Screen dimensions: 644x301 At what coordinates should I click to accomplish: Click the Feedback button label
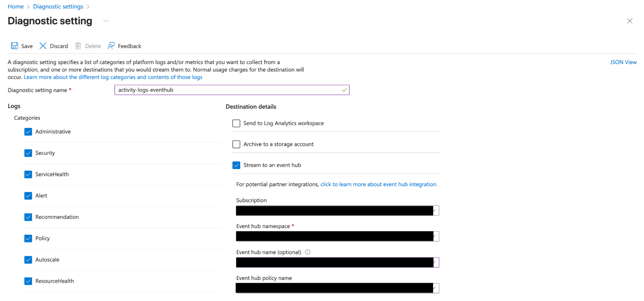click(130, 46)
